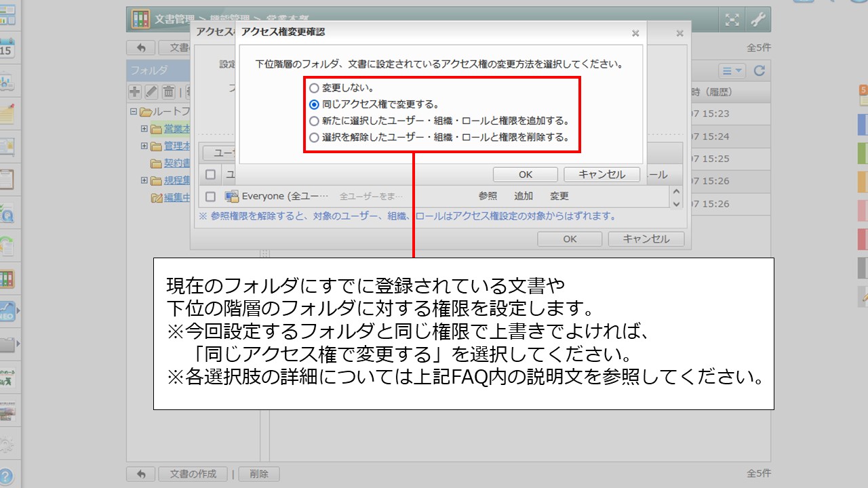Click the up arrow of the user list scrollbar
This screenshot has width=868, height=488.
pyautogui.click(x=675, y=191)
